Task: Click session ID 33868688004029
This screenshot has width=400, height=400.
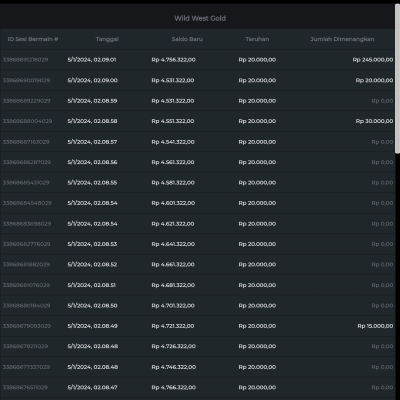Action: tap(27, 121)
